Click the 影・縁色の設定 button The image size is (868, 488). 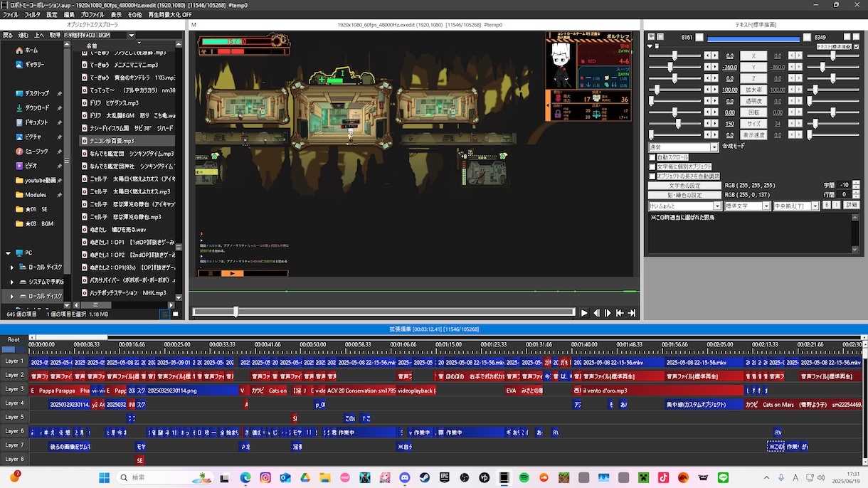click(684, 195)
